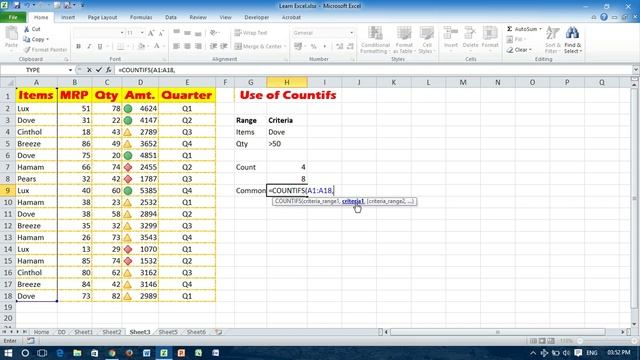Click cell with 'Use of Countifs' title

pos(288,95)
